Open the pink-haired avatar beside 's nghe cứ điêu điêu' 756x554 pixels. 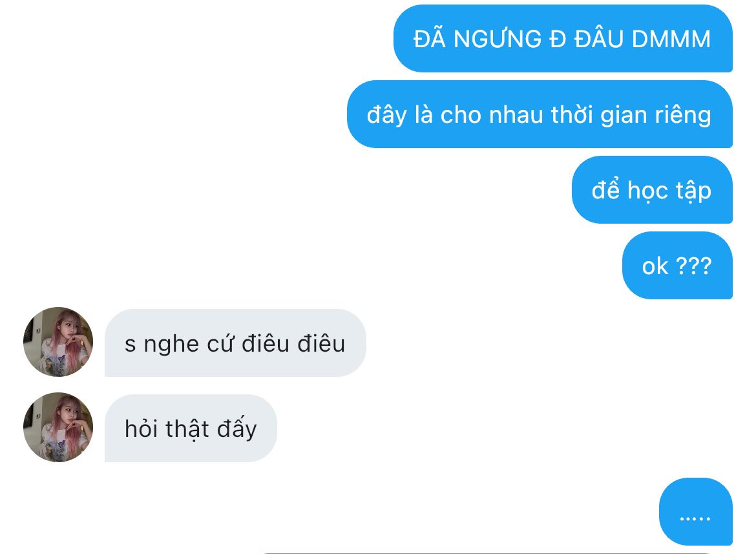coord(58,342)
